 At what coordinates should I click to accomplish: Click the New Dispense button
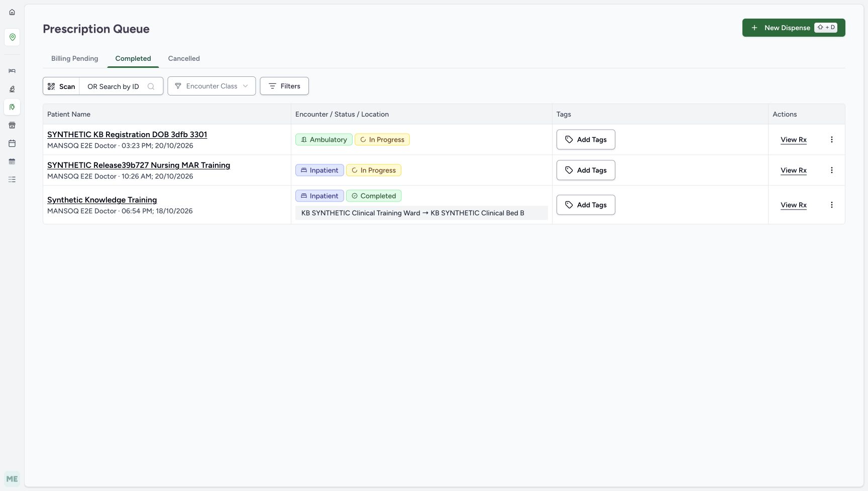coord(794,28)
